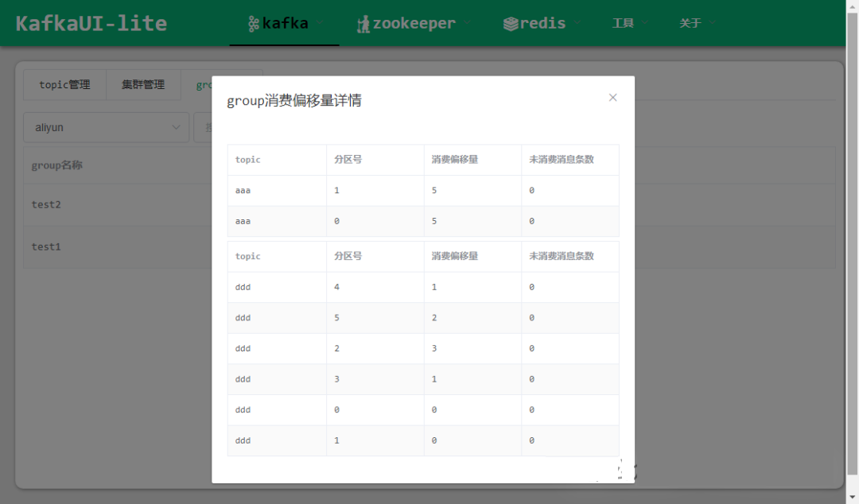Open the aliyun cluster selector
Screen dimensions: 859x504
[107, 127]
